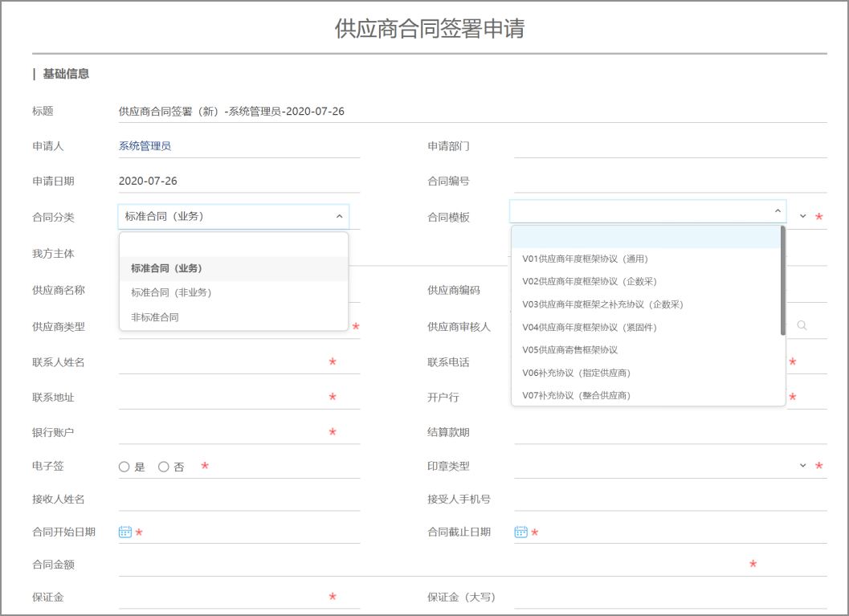
Task: Collapse the 合同模板 dropdown arrow
Action: [x=777, y=211]
